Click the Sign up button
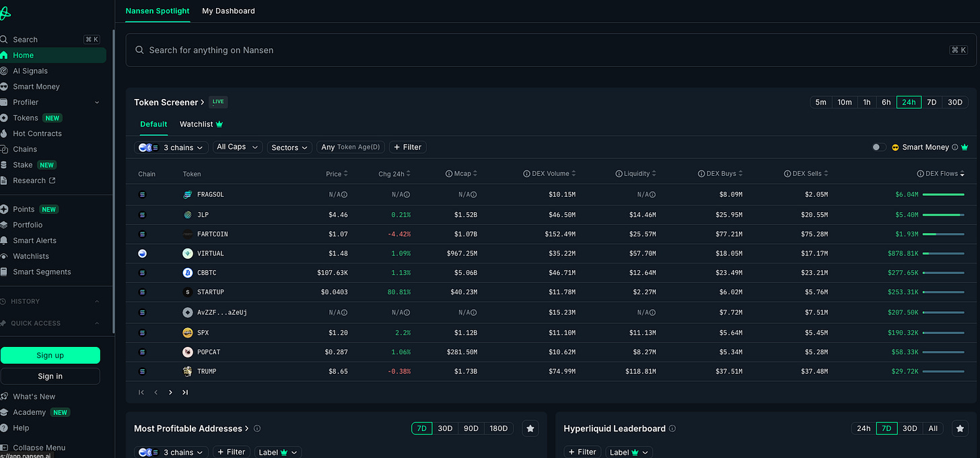 50,356
